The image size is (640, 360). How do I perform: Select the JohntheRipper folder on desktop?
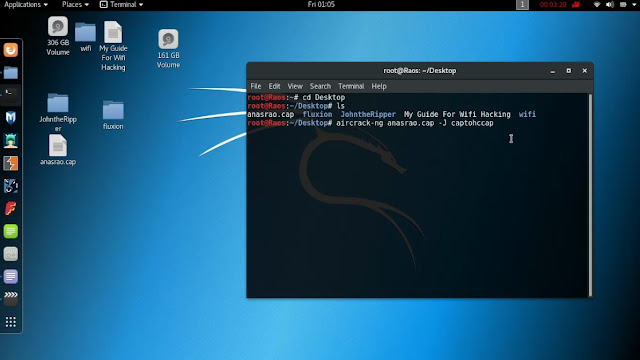(x=58, y=113)
